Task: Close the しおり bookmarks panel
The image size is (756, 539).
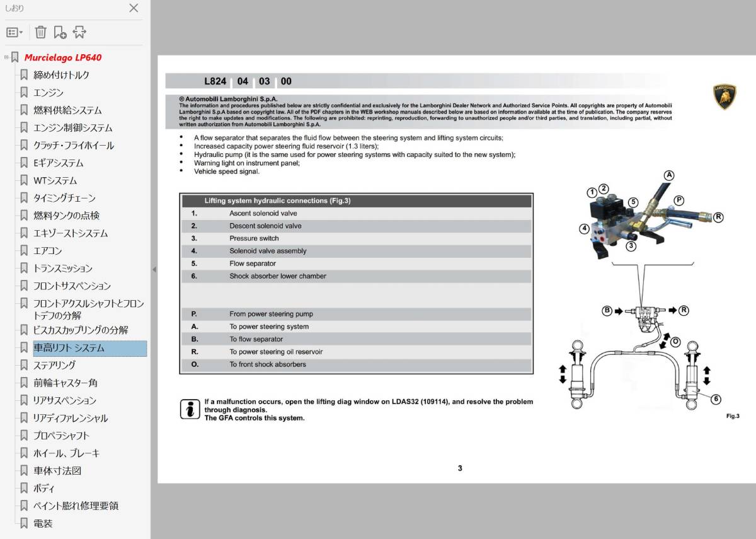Action: point(134,8)
